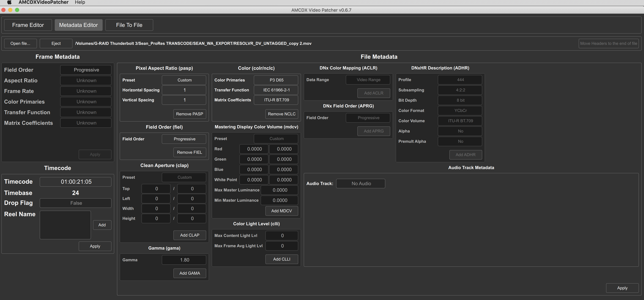Open the Bit Depth dropdown showing 8 bit
644x300 pixels.
(x=460, y=100)
